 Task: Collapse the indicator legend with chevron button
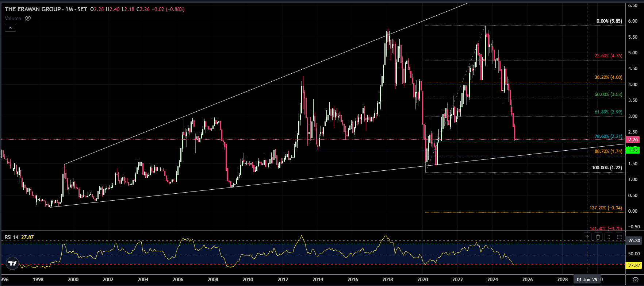[10, 28]
